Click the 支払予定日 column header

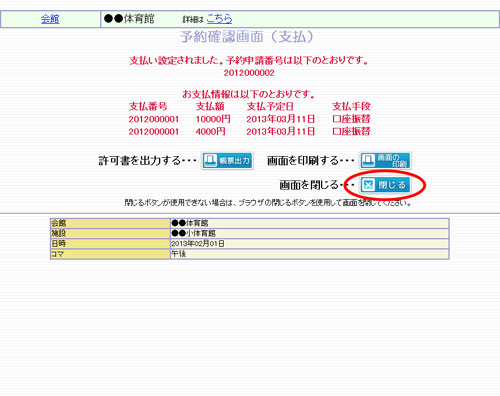click(270, 106)
